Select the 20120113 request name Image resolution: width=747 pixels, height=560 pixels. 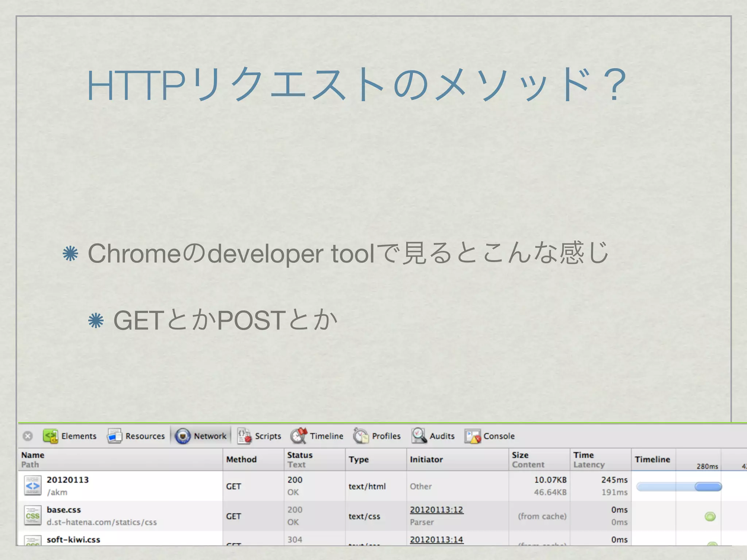pyautogui.click(x=68, y=480)
